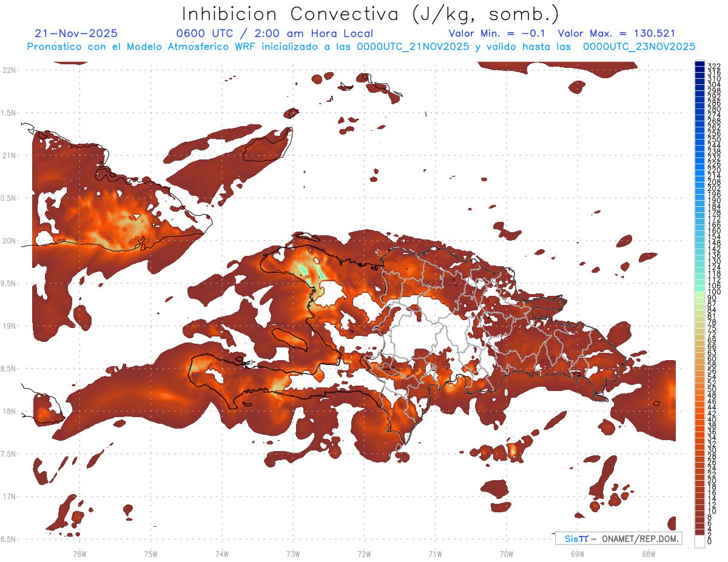Click the colorbar value 322
This screenshot has height=562, width=728.
click(x=714, y=66)
